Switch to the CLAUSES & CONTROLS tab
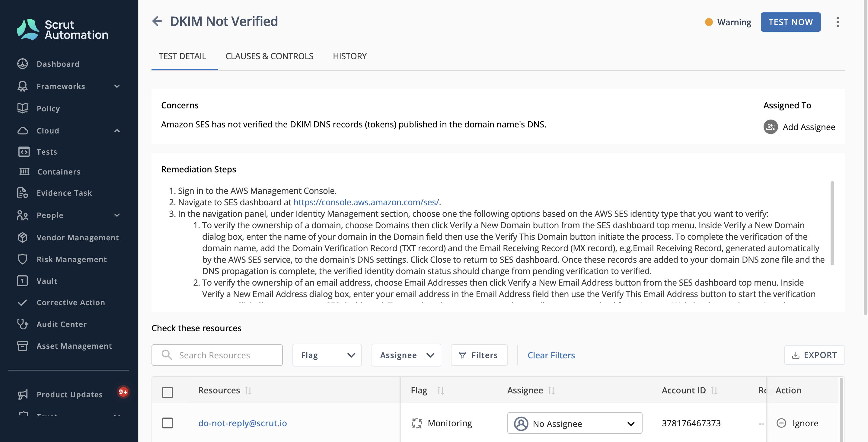Image resolution: width=868 pixels, height=442 pixels. (269, 56)
